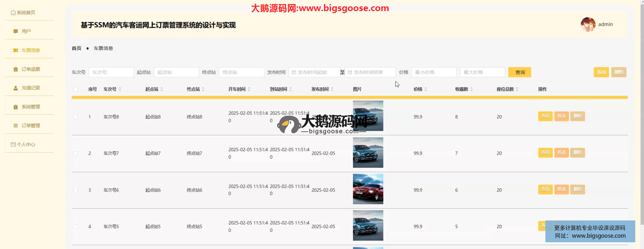Click the icon beside 系统管理
This screenshot has width=644, height=249.
[x=15, y=107]
